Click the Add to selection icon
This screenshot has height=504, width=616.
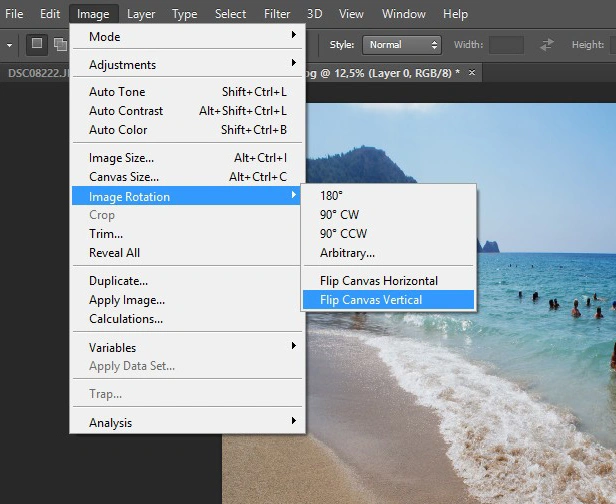click(60, 44)
